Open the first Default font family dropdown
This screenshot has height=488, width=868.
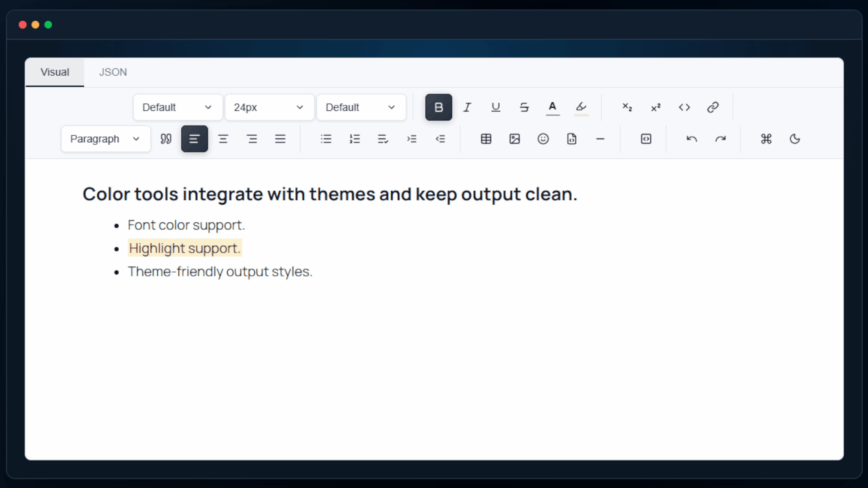tap(177, 107)
